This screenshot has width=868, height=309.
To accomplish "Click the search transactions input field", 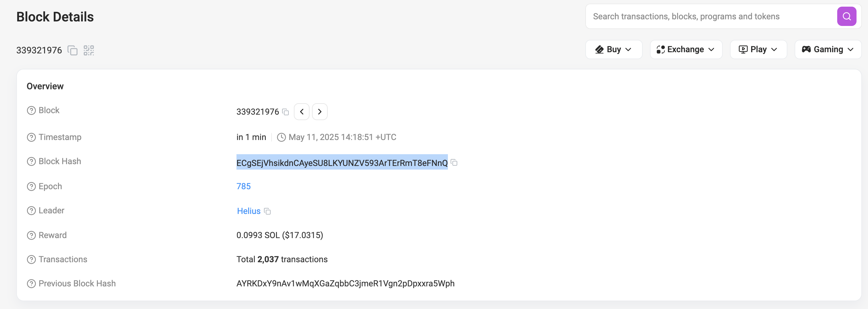I will click(x=708, y=16).
